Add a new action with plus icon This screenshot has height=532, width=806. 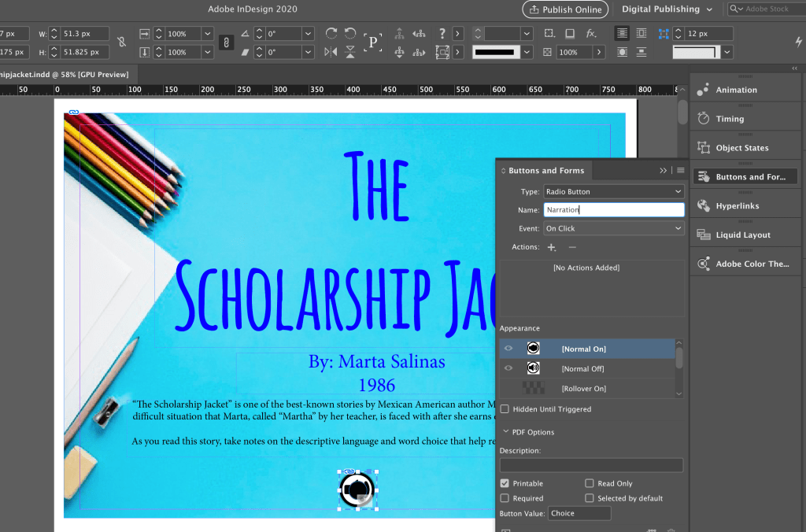point(551,247)
